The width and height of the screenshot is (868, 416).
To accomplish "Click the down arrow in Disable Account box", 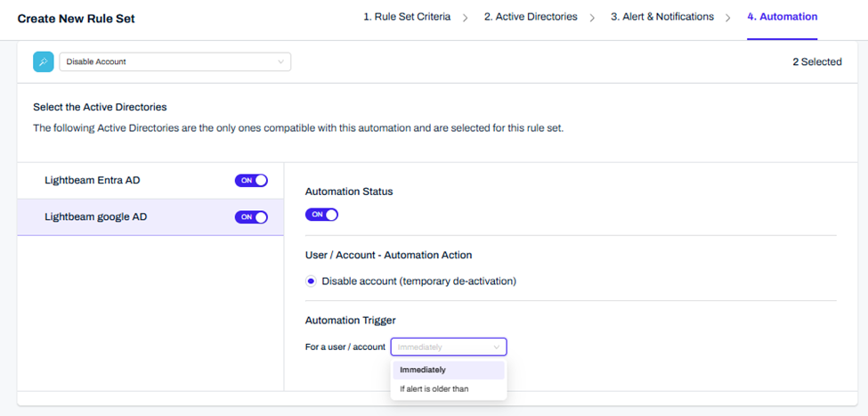I will click(x=280, y=62).
